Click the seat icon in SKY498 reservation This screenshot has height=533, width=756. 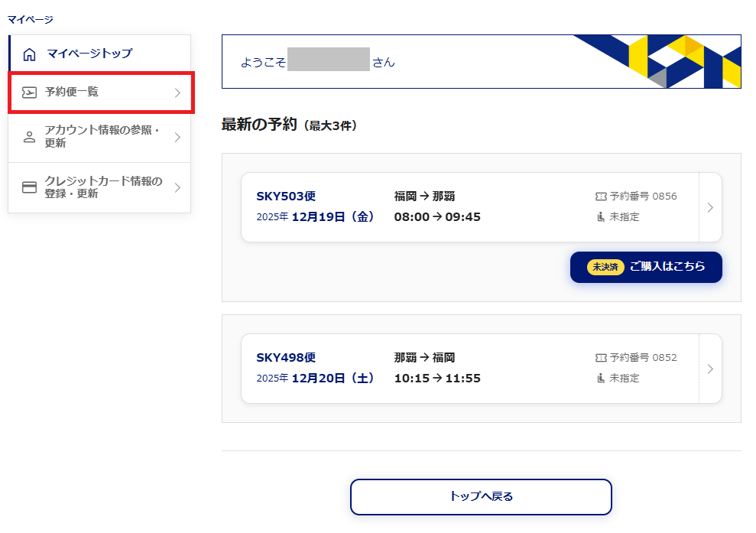[600, 379]
